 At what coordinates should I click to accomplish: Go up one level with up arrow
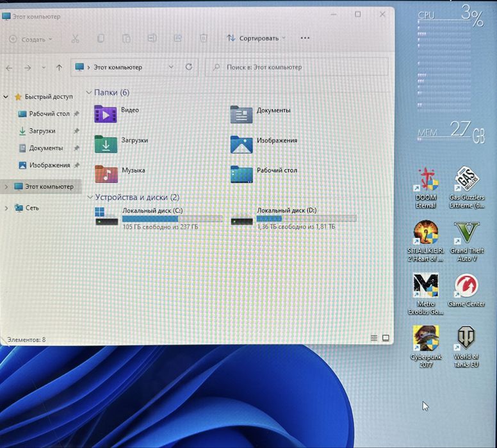(x=60, y=67)
